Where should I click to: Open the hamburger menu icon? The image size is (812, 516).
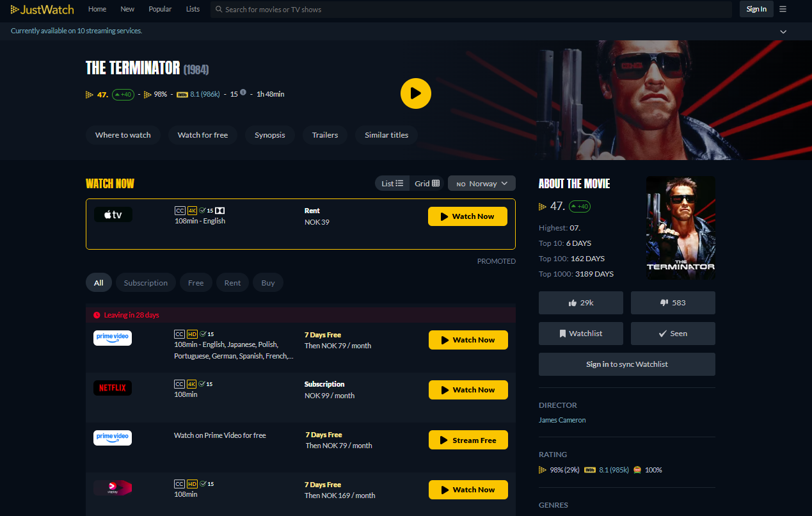click(783, 9)
